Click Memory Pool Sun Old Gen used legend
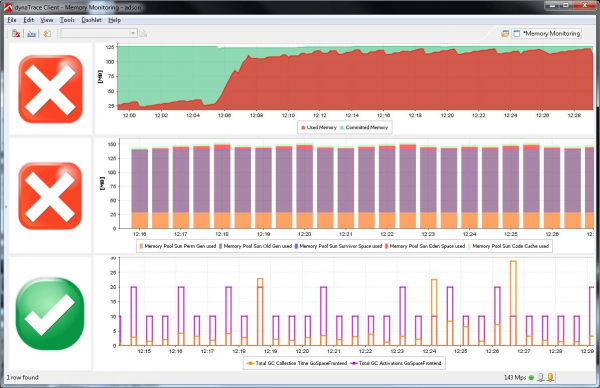Screen dimensions: 600x388 tap(255, 246)
